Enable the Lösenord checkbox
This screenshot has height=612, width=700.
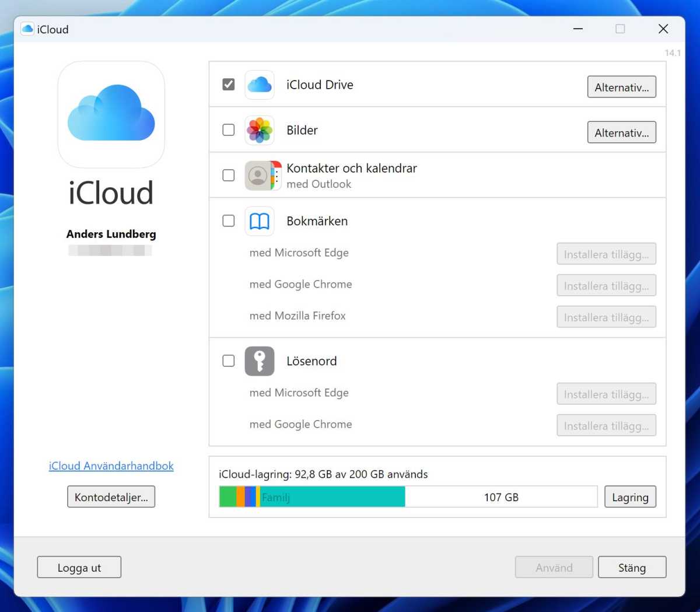(x=229, y=361)
